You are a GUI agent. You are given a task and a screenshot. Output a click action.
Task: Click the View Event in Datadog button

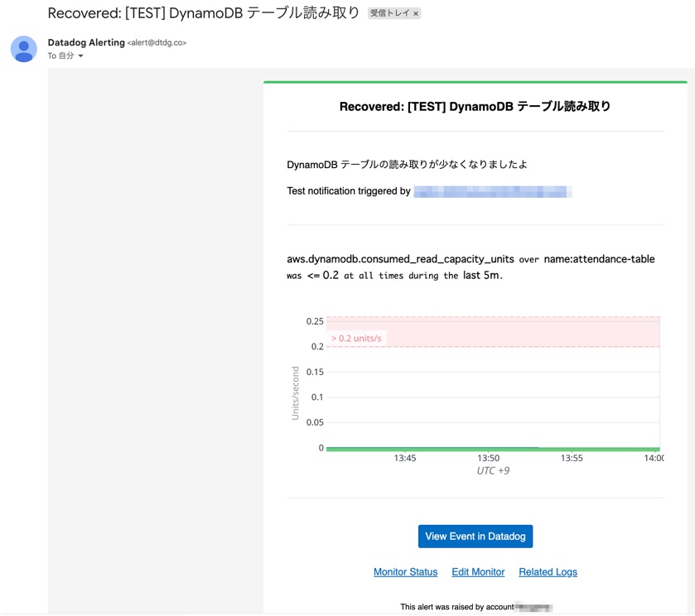475,536
